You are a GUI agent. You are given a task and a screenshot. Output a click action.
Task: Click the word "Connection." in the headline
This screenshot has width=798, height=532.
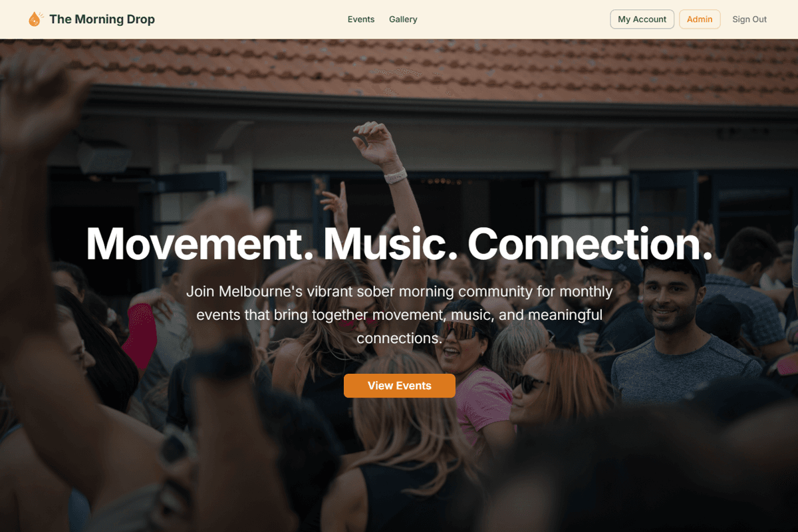point(591,243)
